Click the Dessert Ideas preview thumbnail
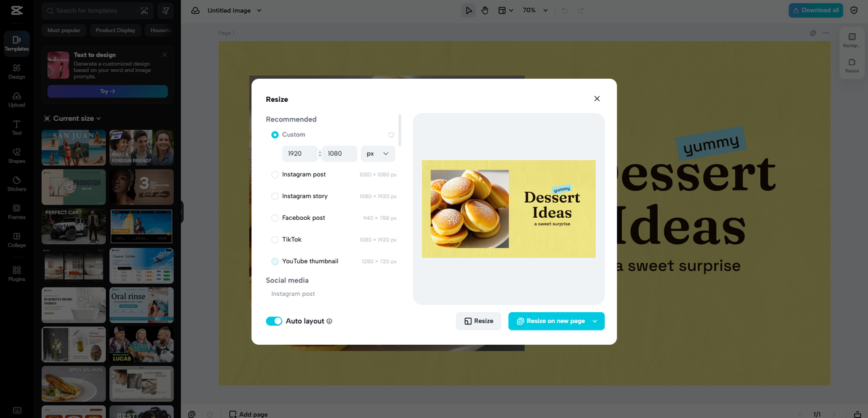This screenshot has height=418, width=868. point(509,209)
